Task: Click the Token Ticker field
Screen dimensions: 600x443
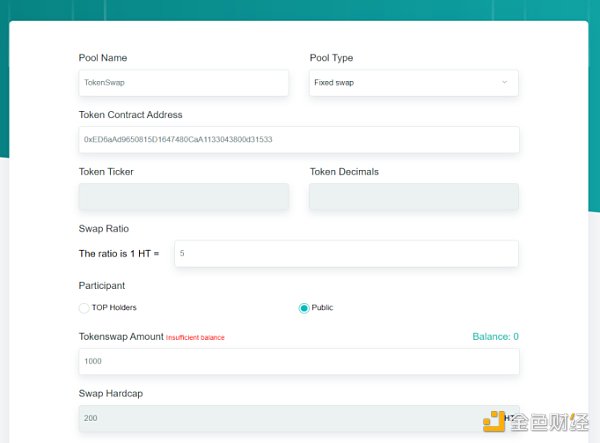Action: tap(183, 197)
